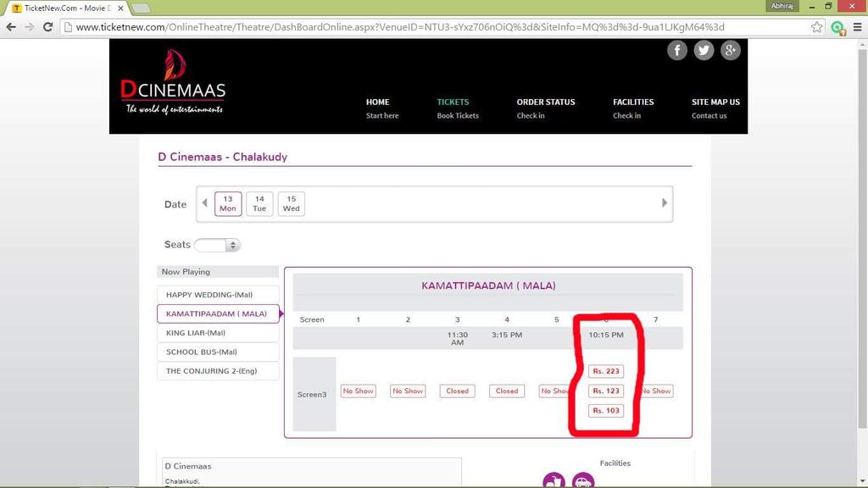The height and width of the screenshot is (488, 868).
Task: Bookmark page with the star icon
Action: click(816, 26)
